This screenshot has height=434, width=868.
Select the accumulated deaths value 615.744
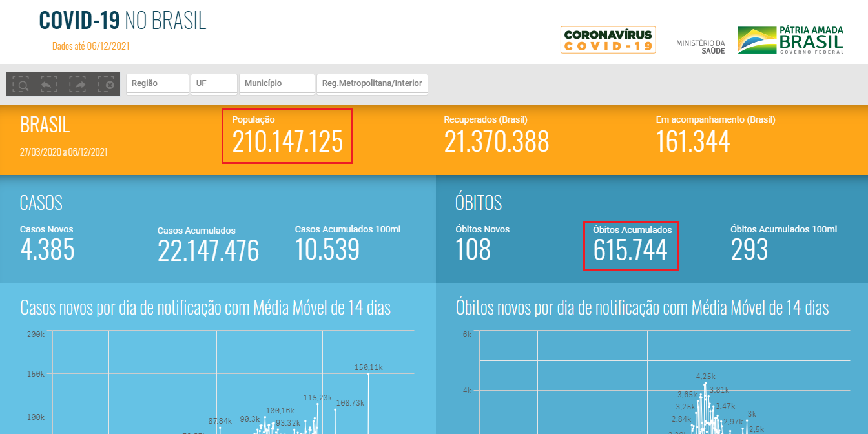click(630, 251)
